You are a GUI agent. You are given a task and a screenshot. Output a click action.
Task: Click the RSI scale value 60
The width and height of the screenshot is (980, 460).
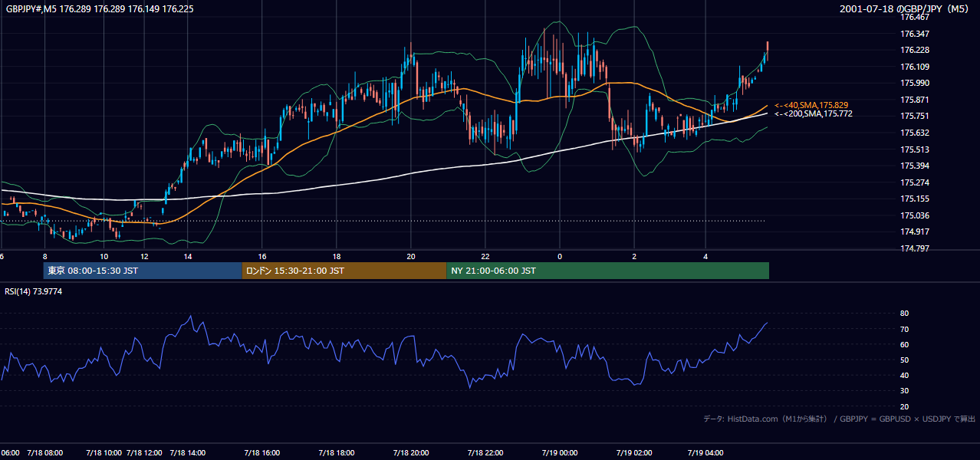904,344
